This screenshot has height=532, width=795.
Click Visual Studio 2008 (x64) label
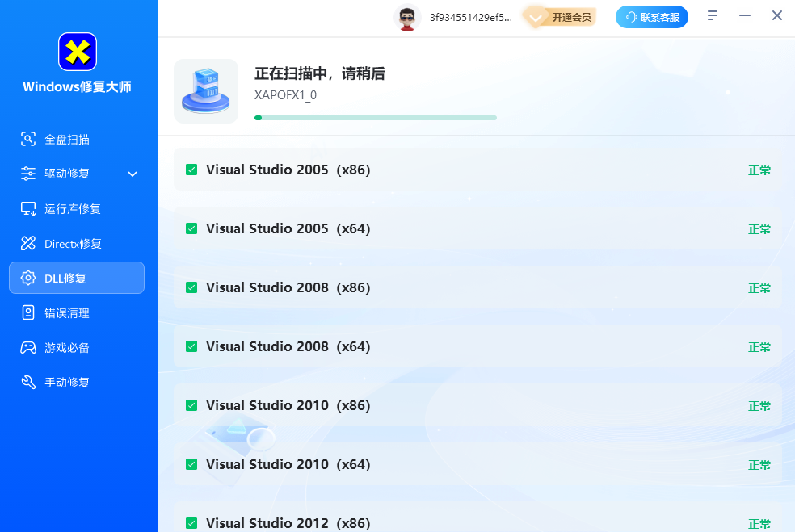click(x=288, y=346)
